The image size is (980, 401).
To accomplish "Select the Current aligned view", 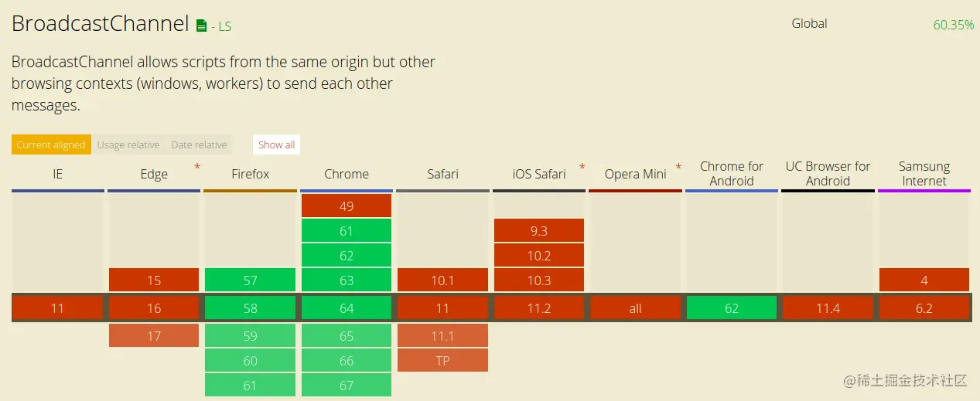I will pyautogui.click(x=51, y=144).
